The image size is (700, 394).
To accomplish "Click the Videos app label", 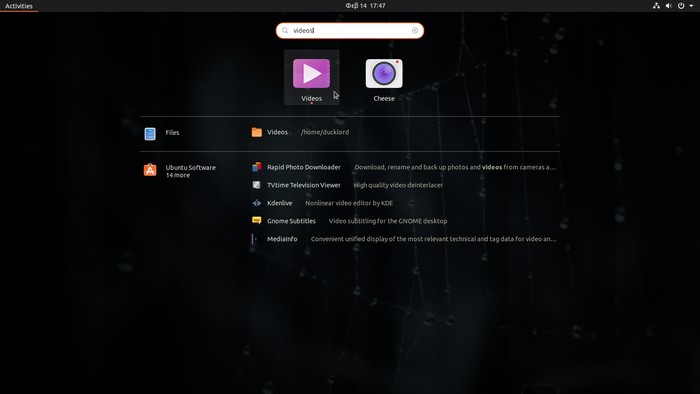I will (x=311, y=99).
